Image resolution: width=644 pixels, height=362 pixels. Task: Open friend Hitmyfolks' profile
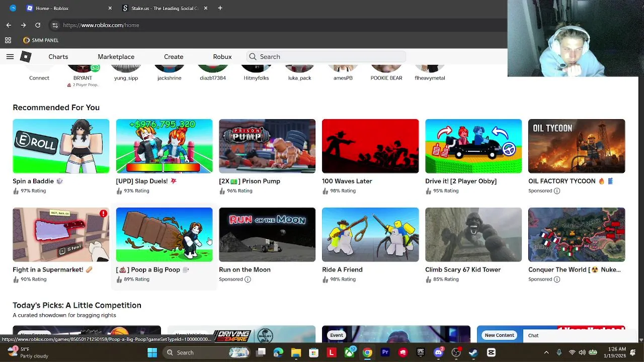(256, 74)
